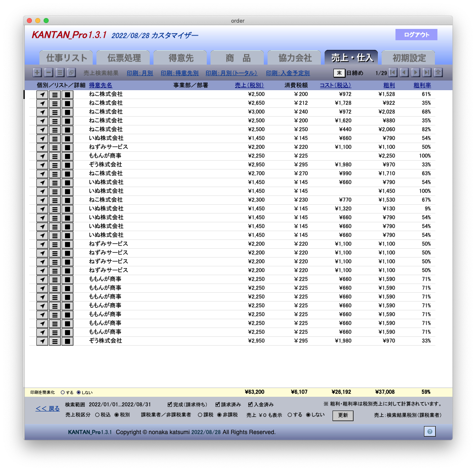
Task: Click total sales value ¥63,200
Action: click(x=255, y=392)
